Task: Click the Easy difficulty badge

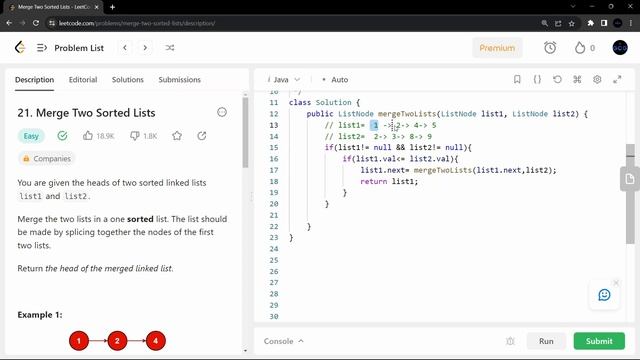Action: pyautogui.click(x=31, y=136)
